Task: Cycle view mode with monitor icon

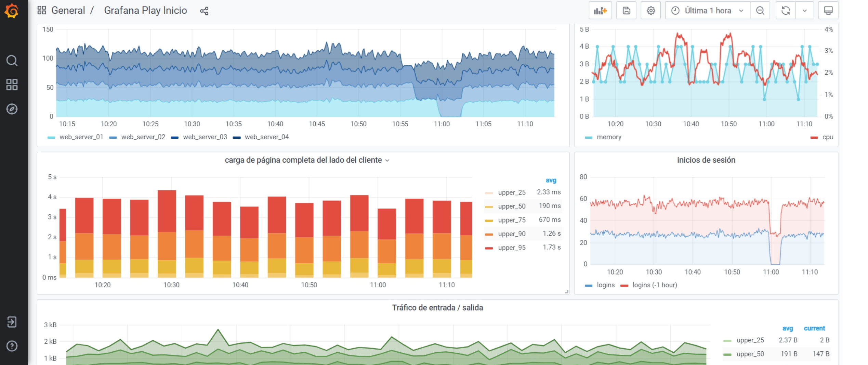Action: tap(828, 11)
